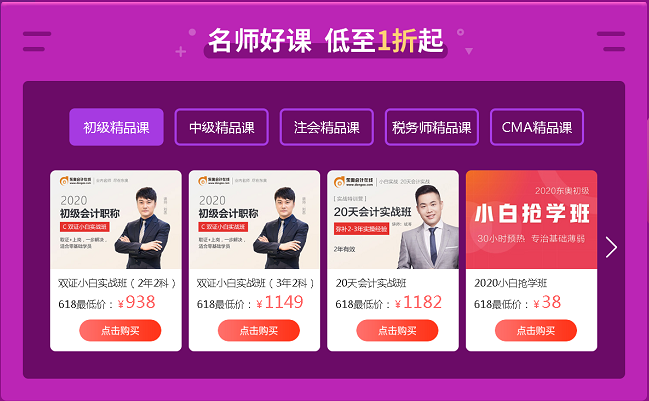Purchase the 20天会计实战班 course
The image size is (649, 401).
click(x=397, y=330)
